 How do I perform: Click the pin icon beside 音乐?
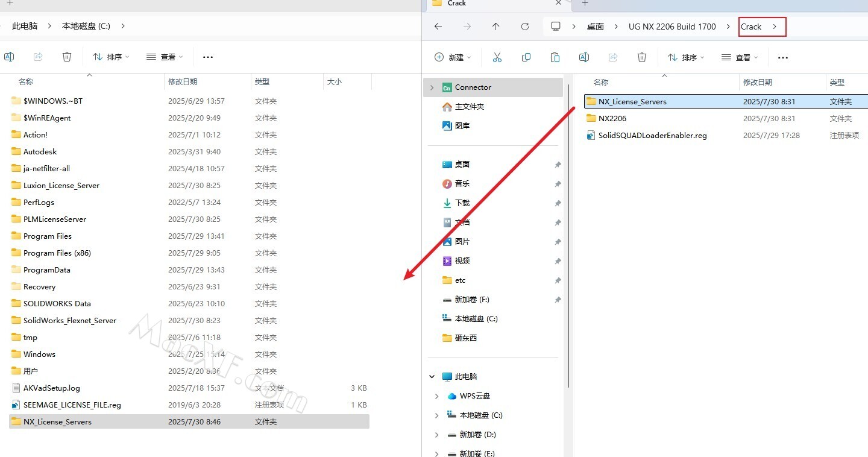558,184
